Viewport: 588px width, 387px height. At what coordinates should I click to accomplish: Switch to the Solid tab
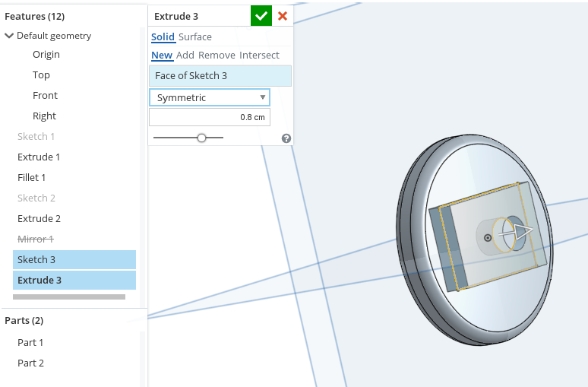[x=163, y=36]
